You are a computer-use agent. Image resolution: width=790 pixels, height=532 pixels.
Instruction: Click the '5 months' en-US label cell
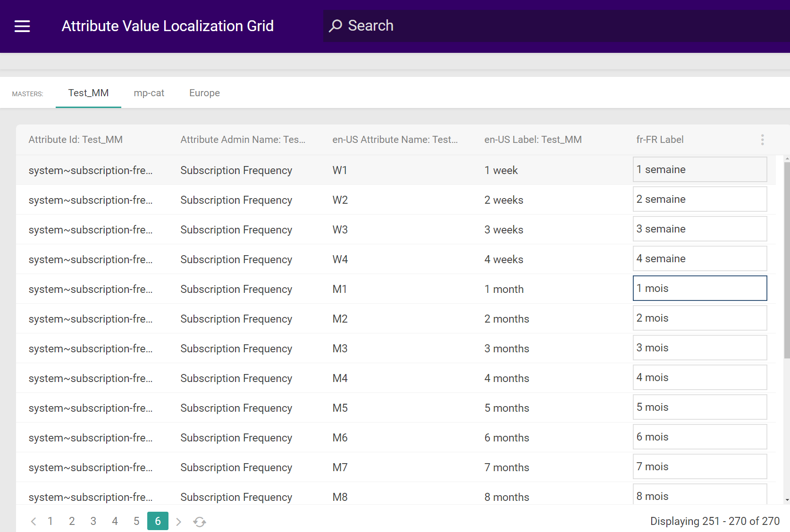point(507,408)
